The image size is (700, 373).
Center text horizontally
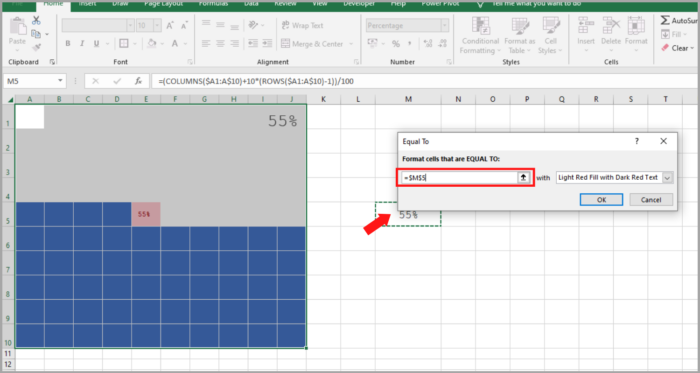pyautogui.click(x=220, y=43)
